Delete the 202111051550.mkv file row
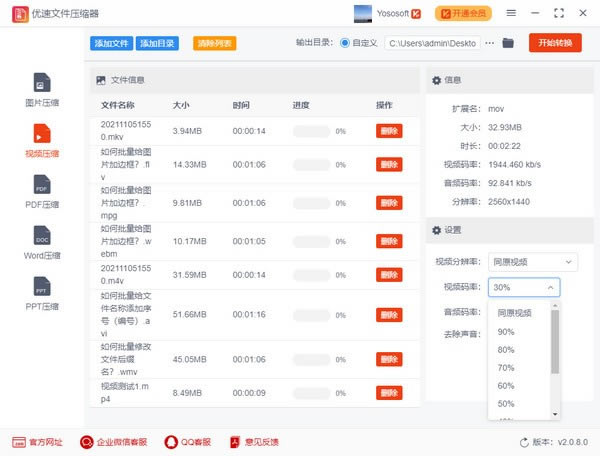Image resolution: width=600 pixels, height=456 pixels. click(389, 131)
